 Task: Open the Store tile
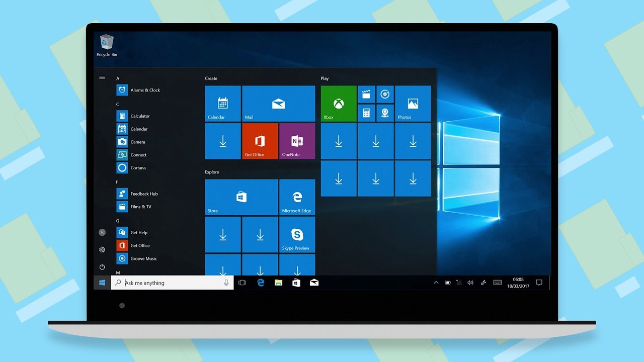242,197
